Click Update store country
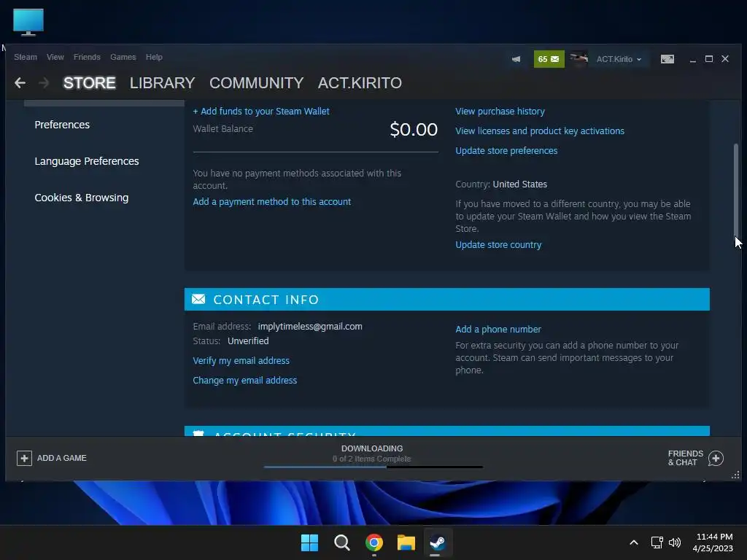The image size is (747, 560). click(x=498, y=245)
